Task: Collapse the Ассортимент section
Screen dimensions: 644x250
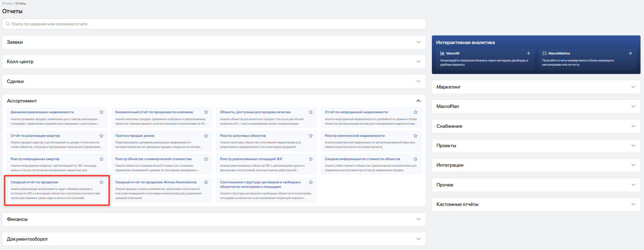Action: pos(418,101)
